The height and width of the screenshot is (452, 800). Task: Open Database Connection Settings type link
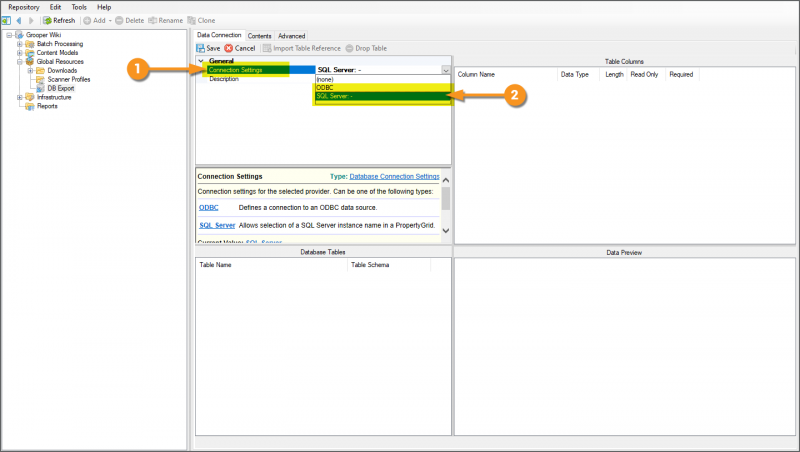click(394, 177)
